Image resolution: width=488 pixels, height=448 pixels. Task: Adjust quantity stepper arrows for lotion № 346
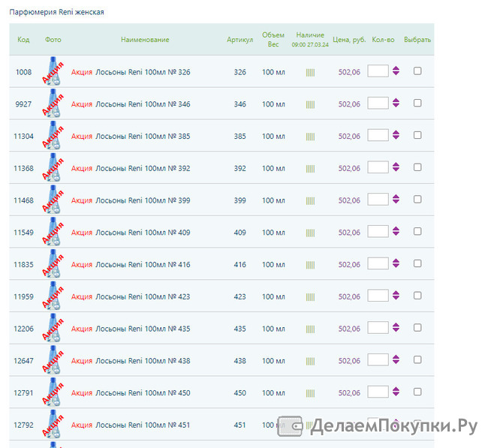(x=396, y=103)
